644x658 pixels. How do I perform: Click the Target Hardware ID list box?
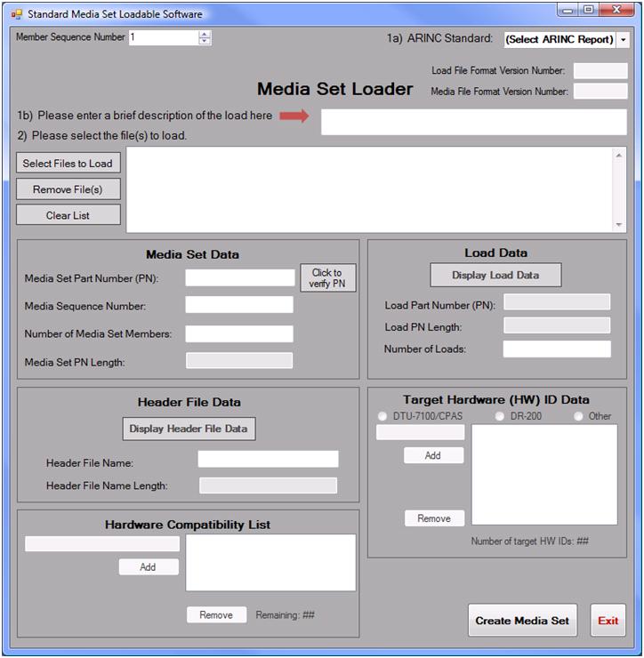click(544, 475)
